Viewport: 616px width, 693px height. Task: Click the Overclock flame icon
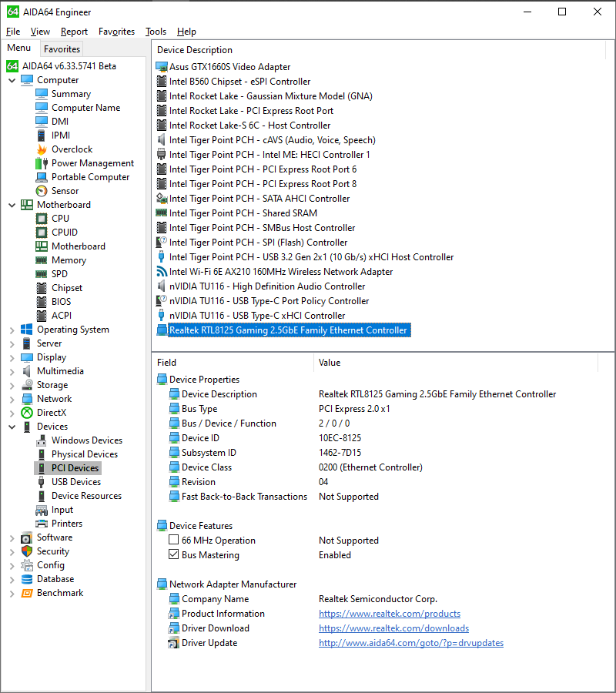click(42, 149)
